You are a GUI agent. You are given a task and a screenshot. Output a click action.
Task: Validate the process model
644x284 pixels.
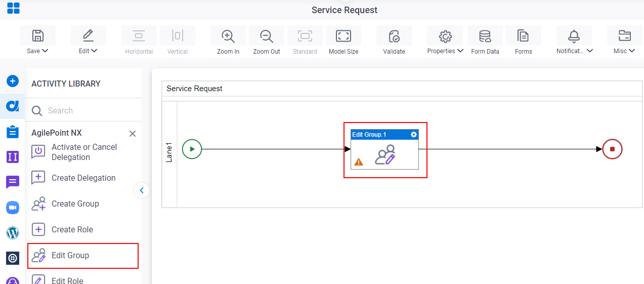(394, 36)
